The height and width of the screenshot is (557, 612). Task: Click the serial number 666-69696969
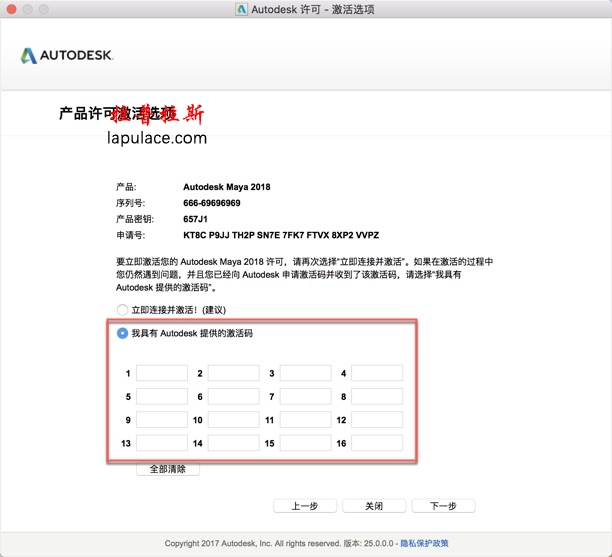click(212, 203)
